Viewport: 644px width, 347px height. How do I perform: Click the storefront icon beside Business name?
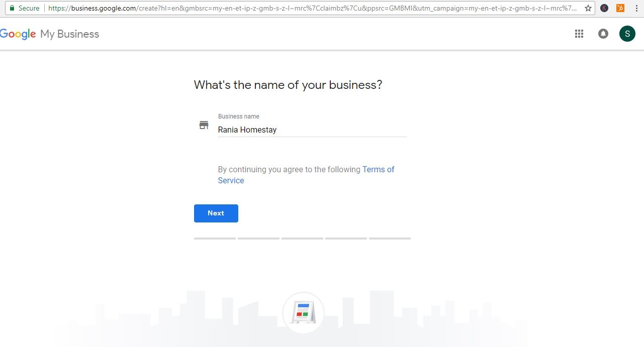coord(204,125)
